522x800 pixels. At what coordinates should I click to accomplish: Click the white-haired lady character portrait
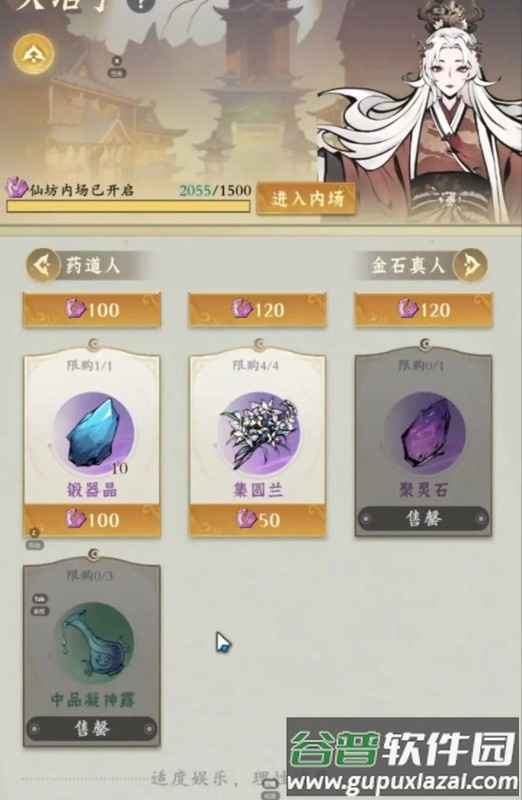424,112
